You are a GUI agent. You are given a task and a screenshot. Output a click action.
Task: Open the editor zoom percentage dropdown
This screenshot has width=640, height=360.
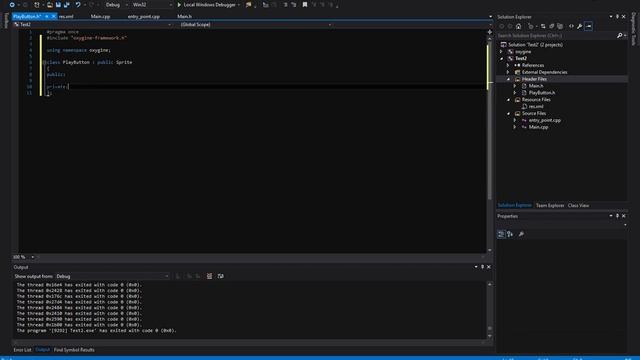coord(33,257)
